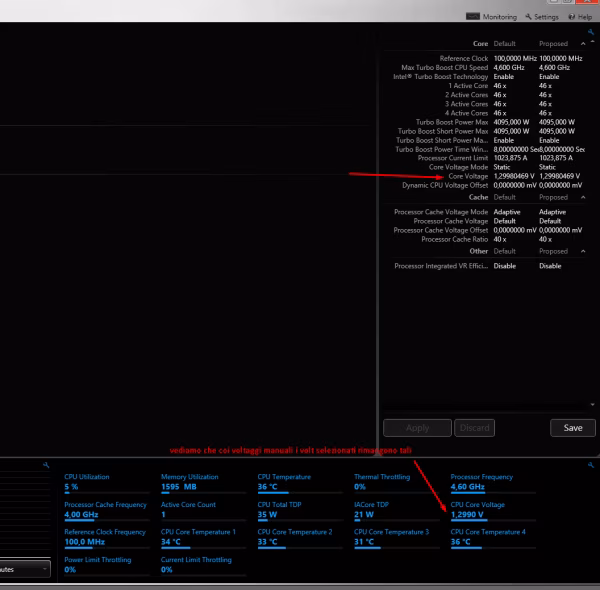Select the Core Voltage row label
This screenshot has height=590, width=600.
coord(468,176)
